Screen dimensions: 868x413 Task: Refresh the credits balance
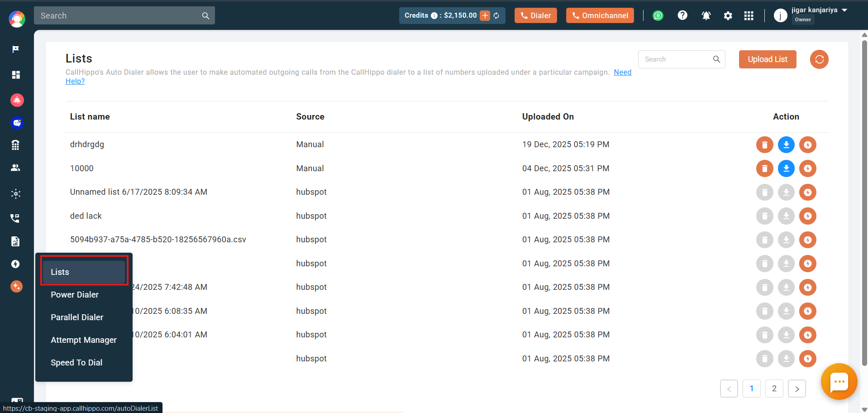tap(496, 15)
